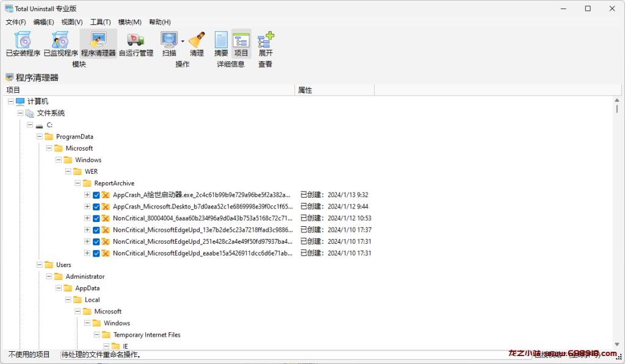This screenshot has width=625, height=364.
Task: Click the date 2024/1/12 10:53
Action: pyautogui.click(x=350, y=218)
